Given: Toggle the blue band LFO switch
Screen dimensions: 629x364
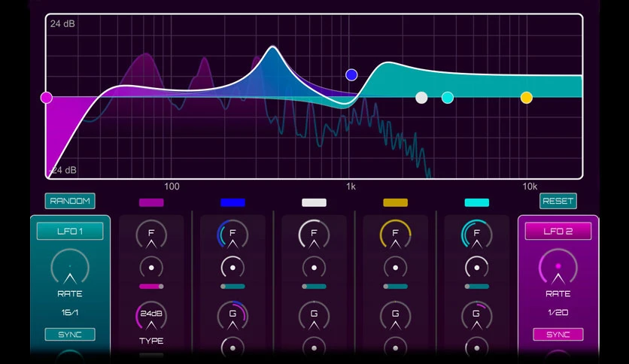Looking at the screenshot, I should pyautogui.click(x=232, y=287).
